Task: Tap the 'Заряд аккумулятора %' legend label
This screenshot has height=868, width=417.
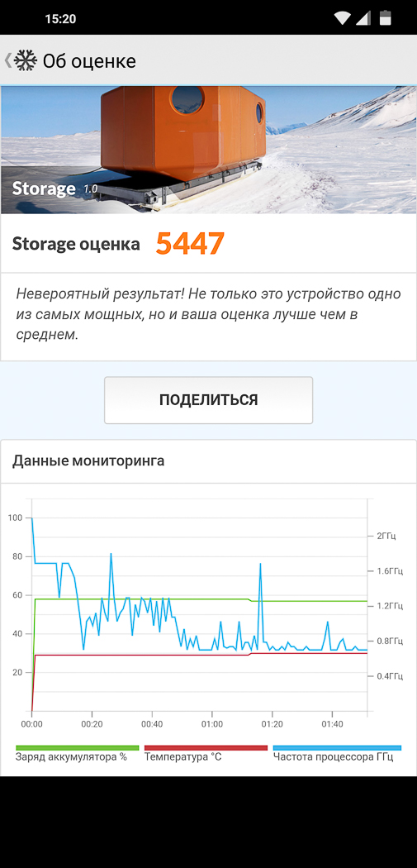Action: tap(71, 756)
